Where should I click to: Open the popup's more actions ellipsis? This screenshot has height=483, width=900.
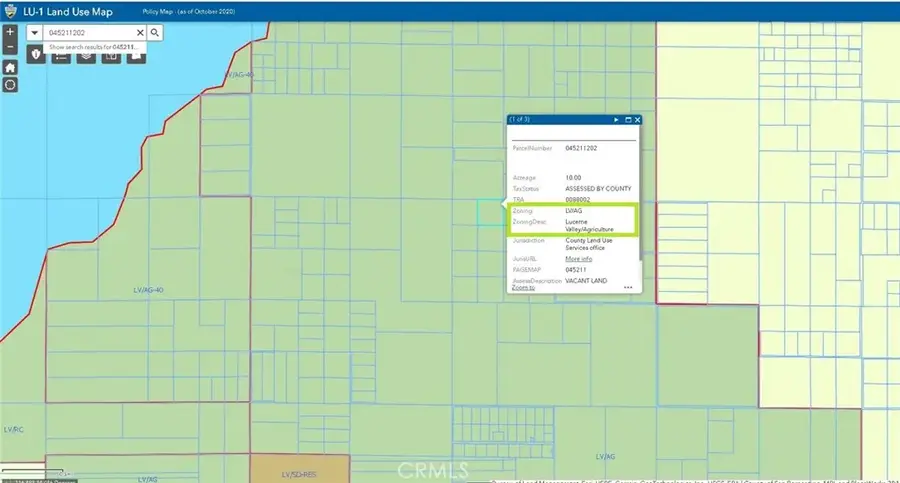pos(628,287)
